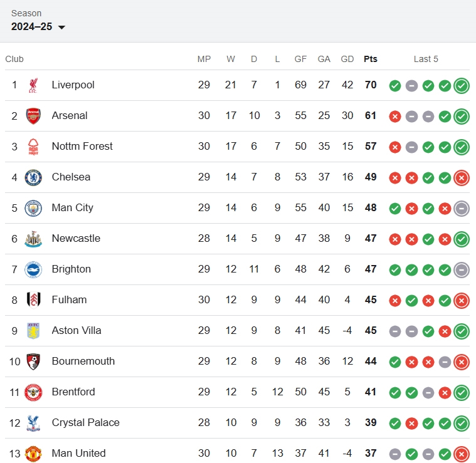The image size is (476, 463).
Task: Click the Newcastle club crest
Action: point(33,239)
